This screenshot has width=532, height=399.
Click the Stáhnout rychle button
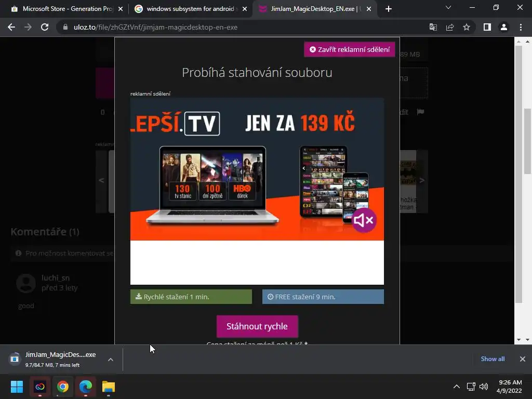(x=257, y=326)
